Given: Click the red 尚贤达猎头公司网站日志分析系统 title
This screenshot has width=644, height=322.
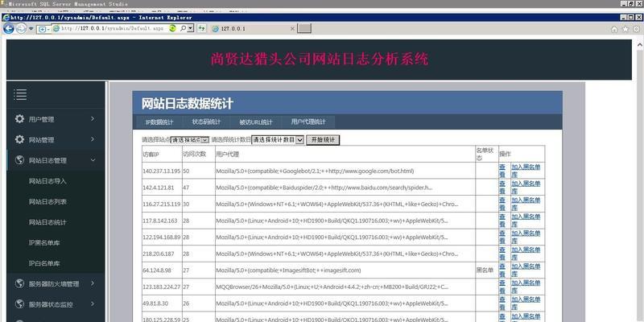Looking at the screenshot, I should point(319,59).
